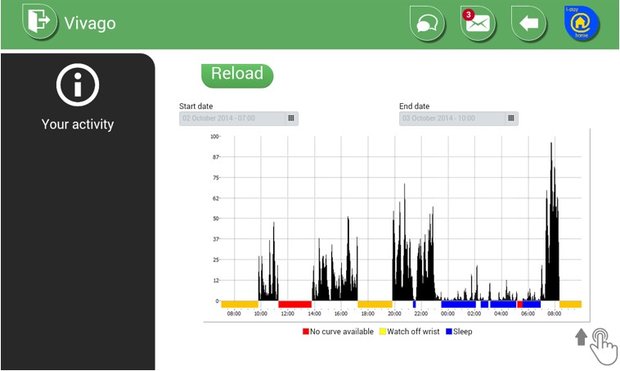Screen dimensions: 620x371
Task: Click the End date label
Action: 414,106
